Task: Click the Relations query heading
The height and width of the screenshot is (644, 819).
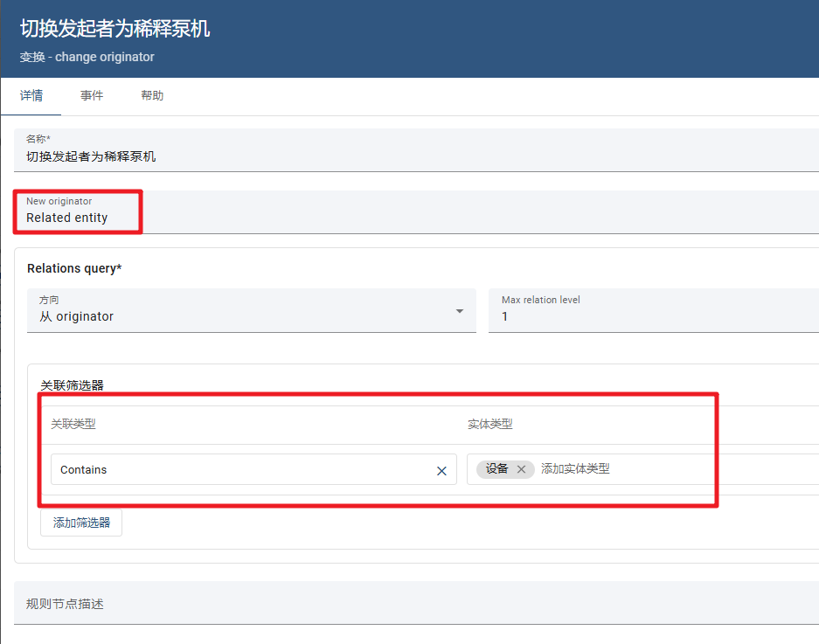Action: pos(74,268)
